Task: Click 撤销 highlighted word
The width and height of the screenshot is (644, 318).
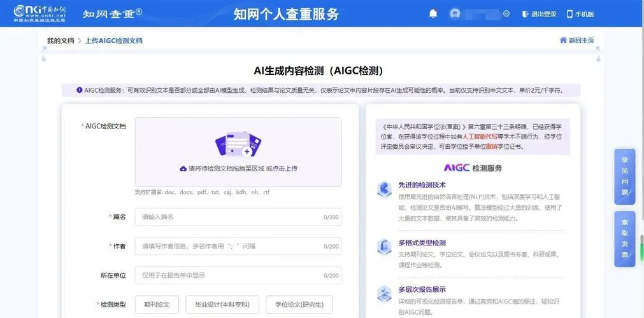Action: coord(491,146)
